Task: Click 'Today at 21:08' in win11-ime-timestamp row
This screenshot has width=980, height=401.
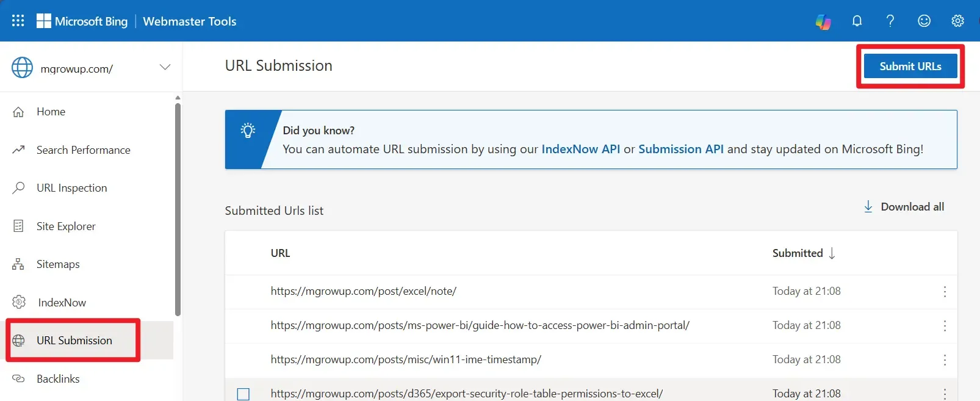Action: pyautogui.click(x=806, y=359)
